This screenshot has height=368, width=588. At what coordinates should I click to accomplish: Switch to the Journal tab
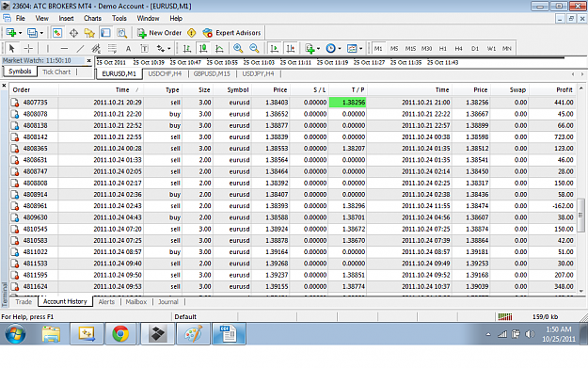click(x=168, y=301)
